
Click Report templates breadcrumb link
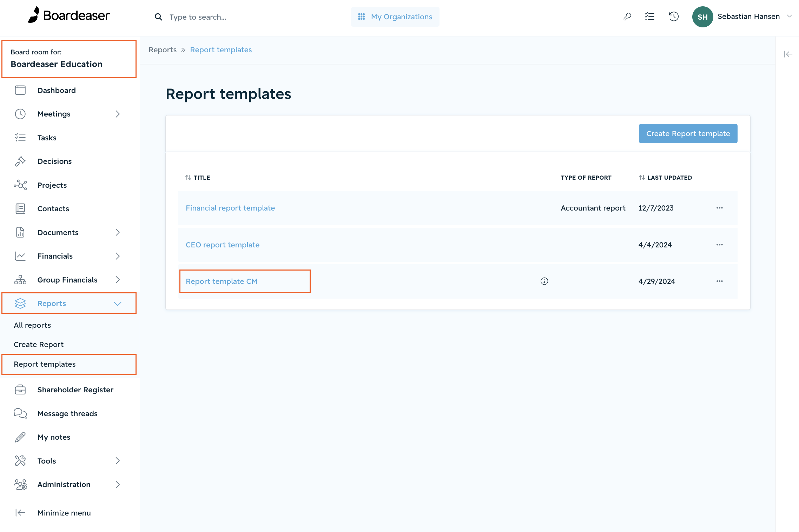(x=221, y=50)
